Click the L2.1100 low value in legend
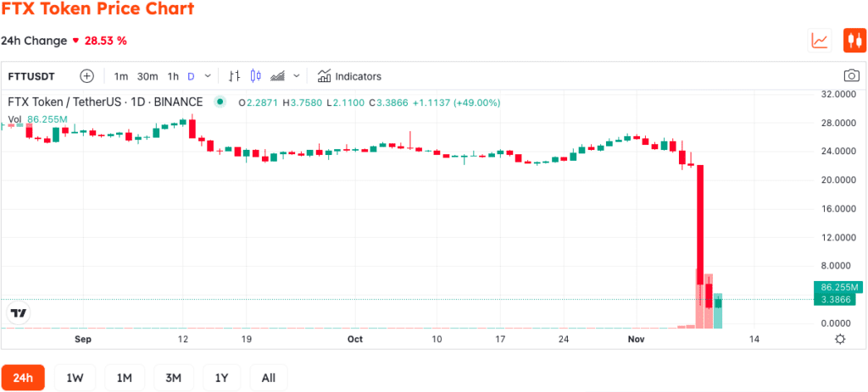The image size is (868, 392). point(346,102)
